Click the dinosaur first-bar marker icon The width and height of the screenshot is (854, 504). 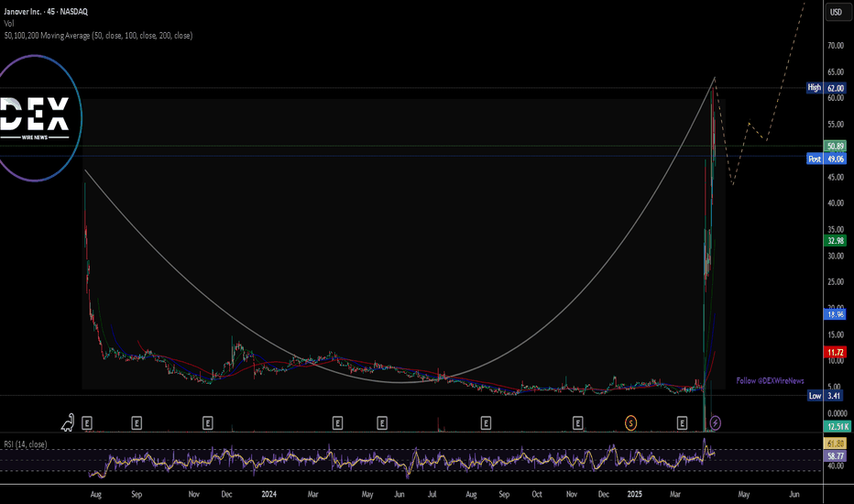68,422
